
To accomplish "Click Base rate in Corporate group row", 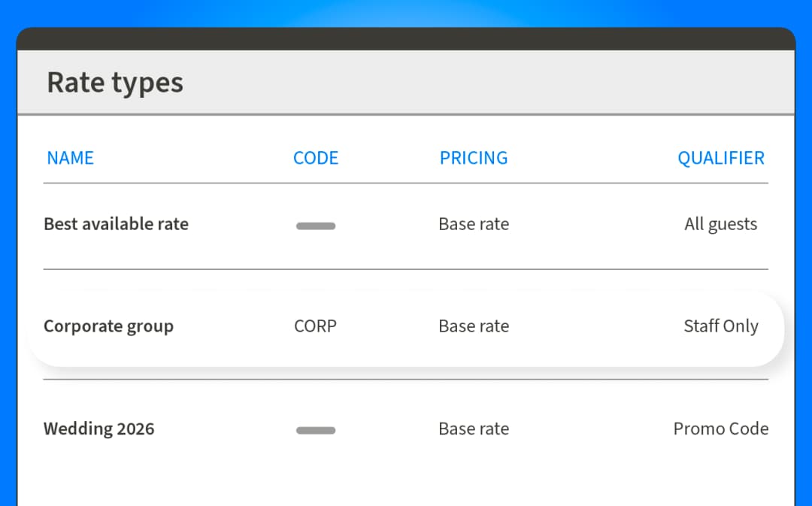I will point(474,326).
